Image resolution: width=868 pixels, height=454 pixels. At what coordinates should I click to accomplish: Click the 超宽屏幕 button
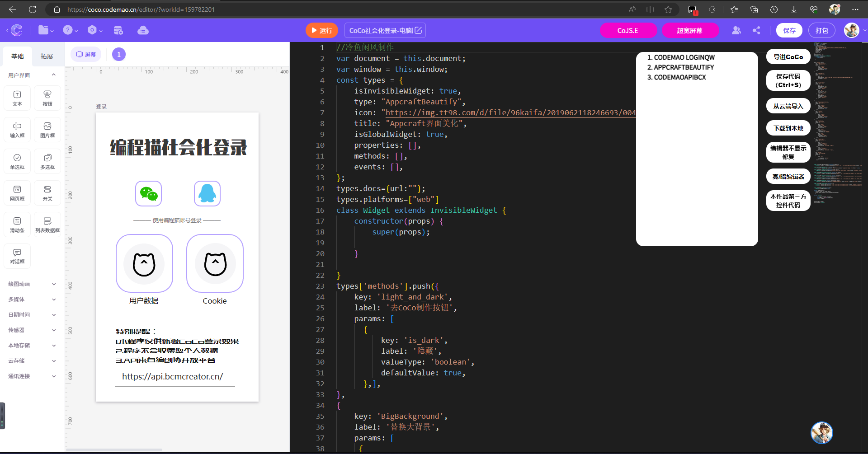coord(690,30)
